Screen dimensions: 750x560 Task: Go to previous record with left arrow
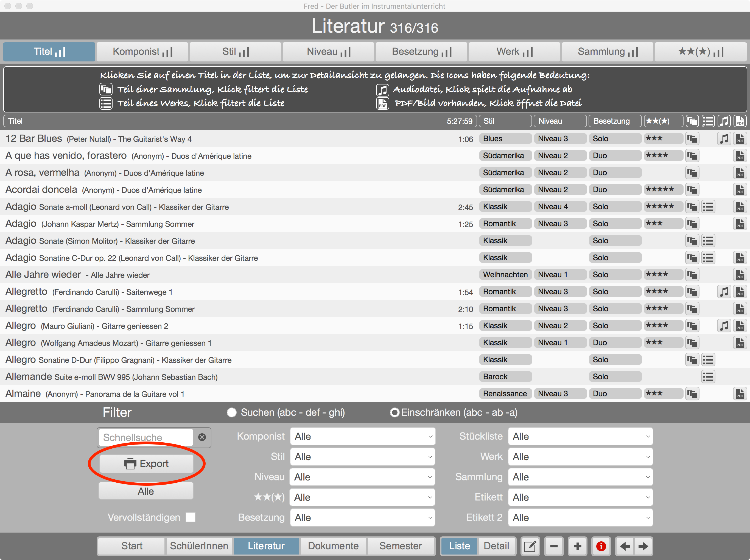click(x=625, y=546)
